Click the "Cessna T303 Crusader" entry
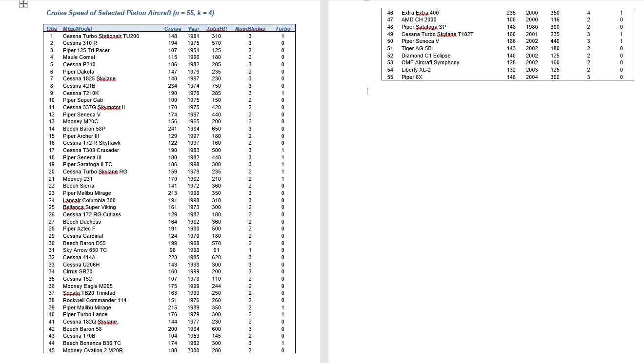644x363 pixels. point(91,150)
